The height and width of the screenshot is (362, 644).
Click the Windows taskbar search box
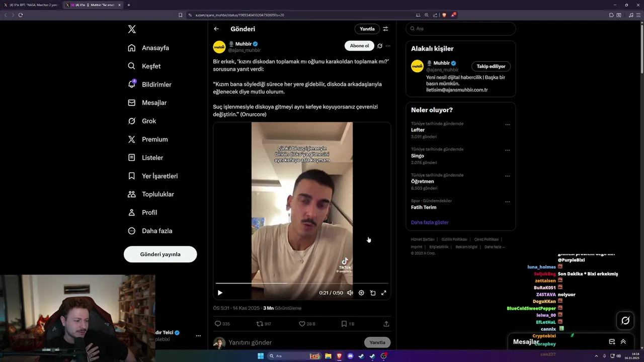pyautogui.click(x=294, y=356)
